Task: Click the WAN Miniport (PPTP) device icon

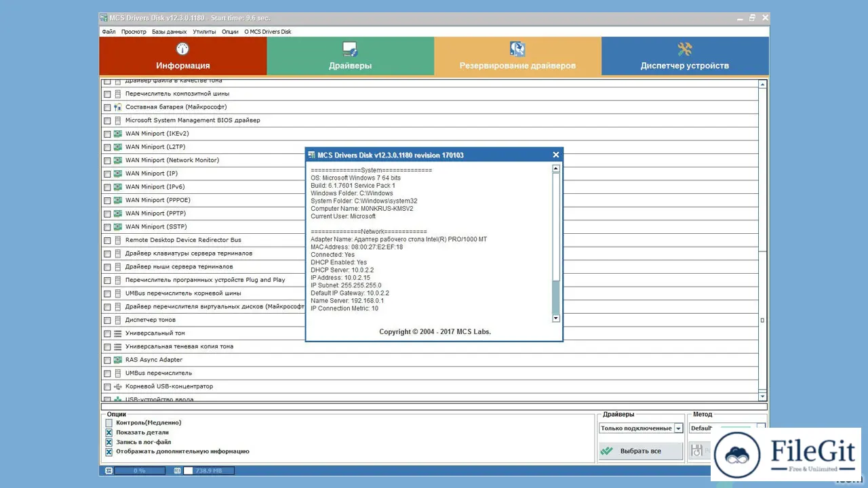Action: (x=118, y=213)
